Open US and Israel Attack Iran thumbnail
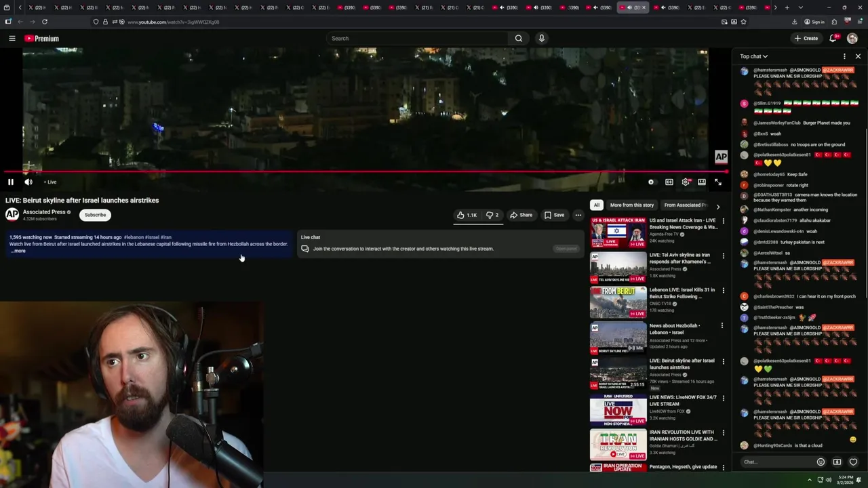The height and width of the screenshot is (488, 868). pyautogui.click(x=618, y=232)
